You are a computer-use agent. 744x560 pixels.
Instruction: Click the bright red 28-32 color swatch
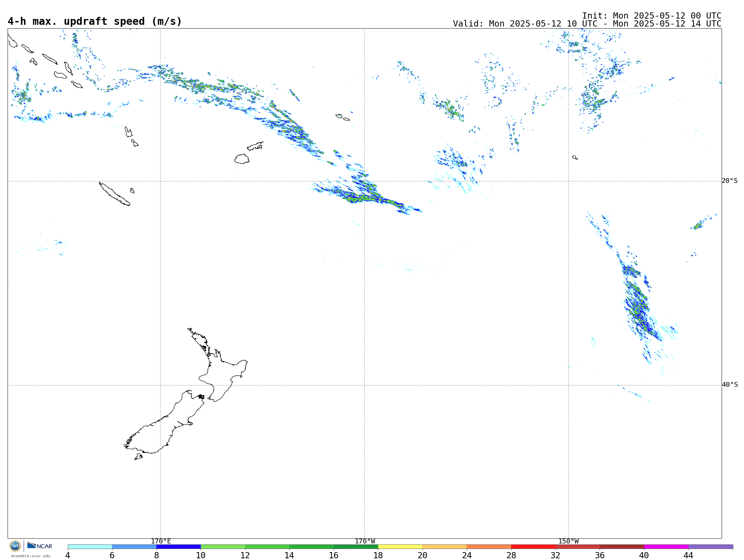click(533, 547)
